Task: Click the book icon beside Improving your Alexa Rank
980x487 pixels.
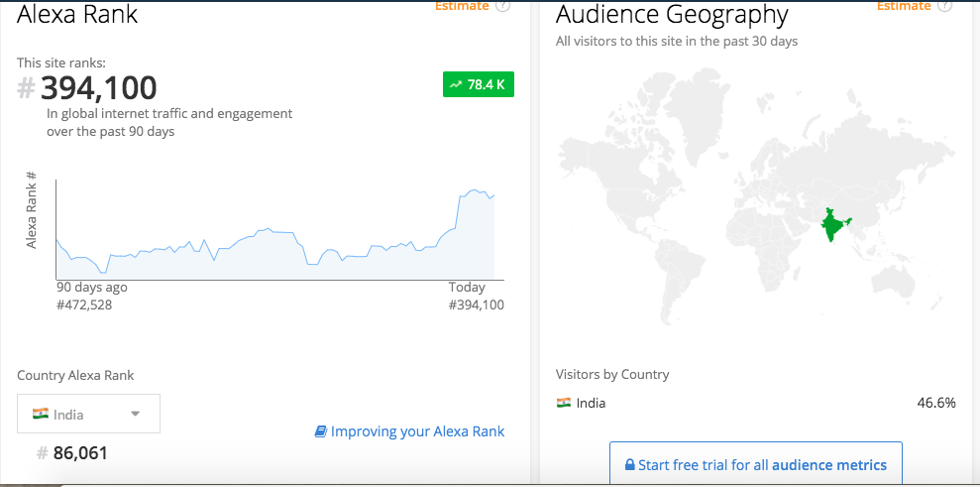Action: click(321, 431)
